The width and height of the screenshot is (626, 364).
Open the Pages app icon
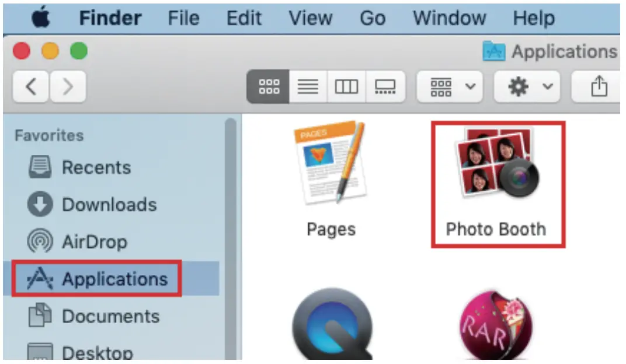(x=331, y=162)
